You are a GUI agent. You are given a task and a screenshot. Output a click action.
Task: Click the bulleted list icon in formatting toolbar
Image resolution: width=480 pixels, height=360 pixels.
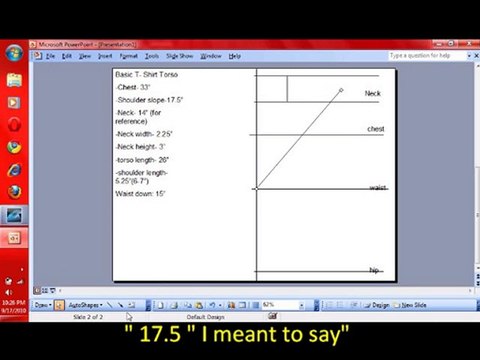[340, 305]
